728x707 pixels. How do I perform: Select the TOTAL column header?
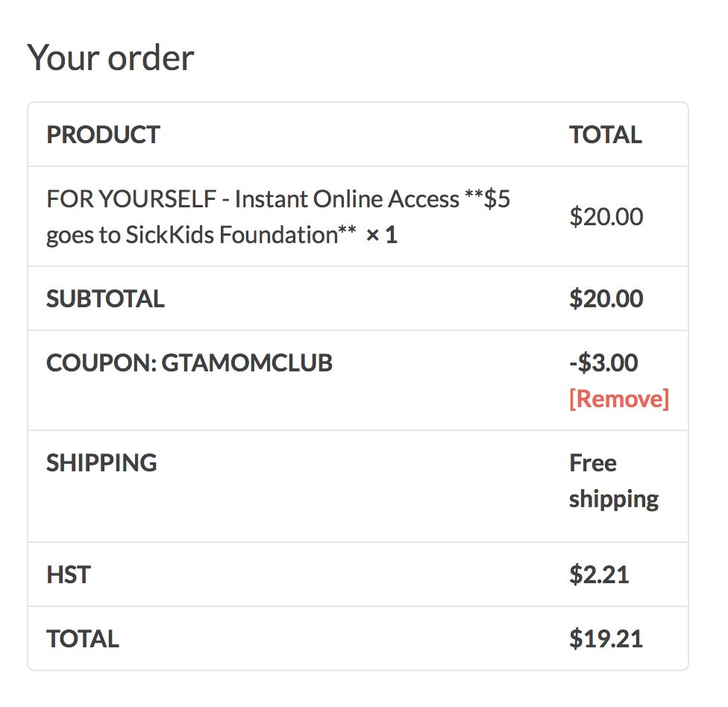(606, 135)
